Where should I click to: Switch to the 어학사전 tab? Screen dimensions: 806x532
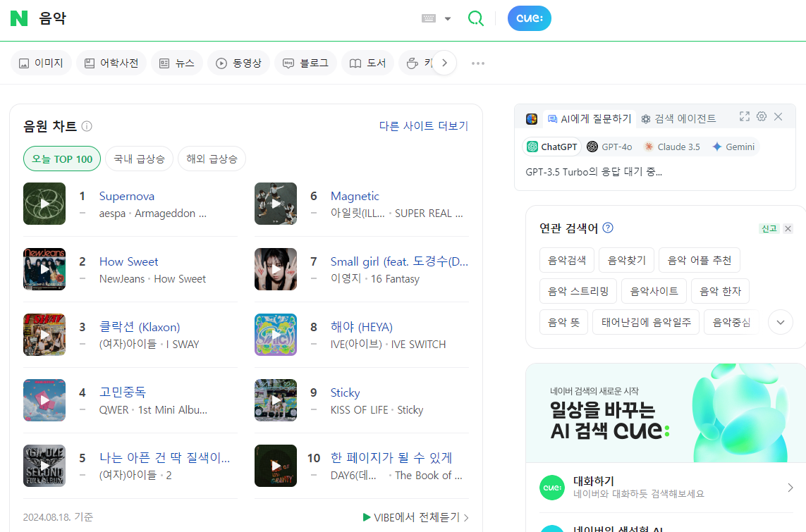(111, 63)
